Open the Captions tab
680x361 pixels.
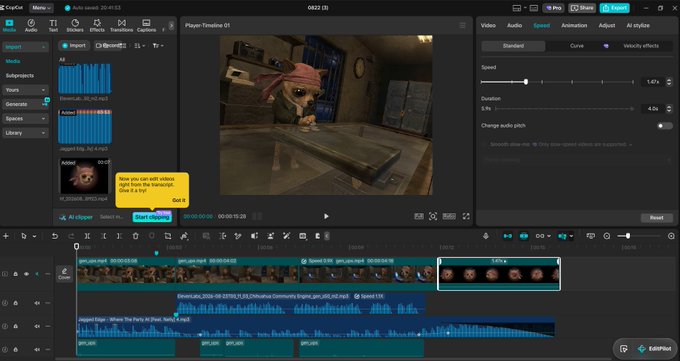click(x=147, y=26)
